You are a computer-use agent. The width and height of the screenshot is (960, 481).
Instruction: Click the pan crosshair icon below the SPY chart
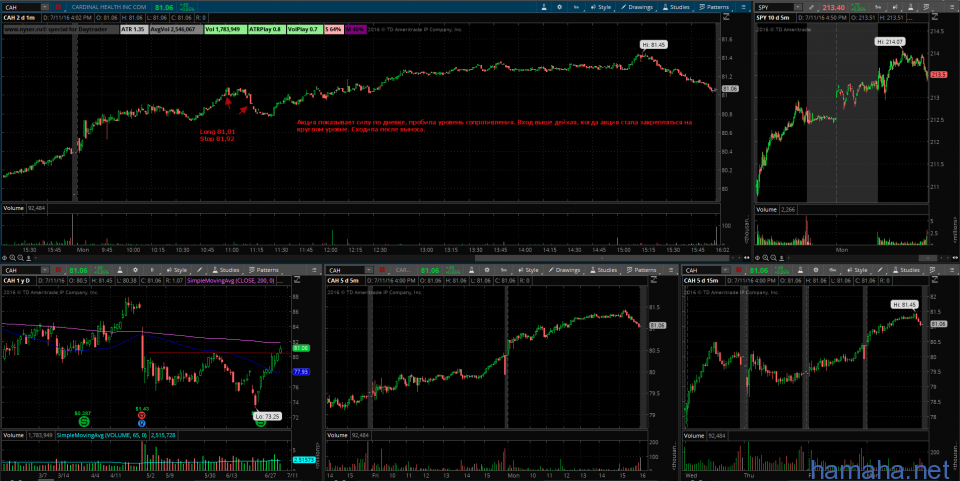(758, 258)
